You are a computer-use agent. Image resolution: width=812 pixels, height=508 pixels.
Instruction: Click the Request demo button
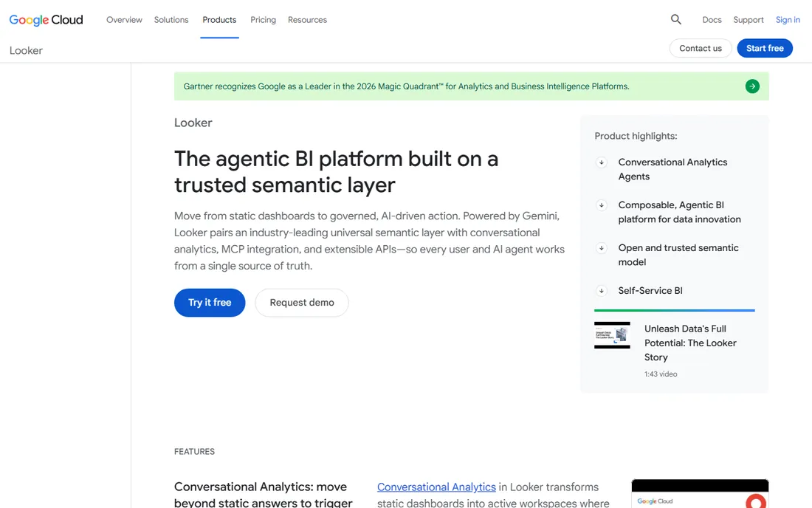301,303
